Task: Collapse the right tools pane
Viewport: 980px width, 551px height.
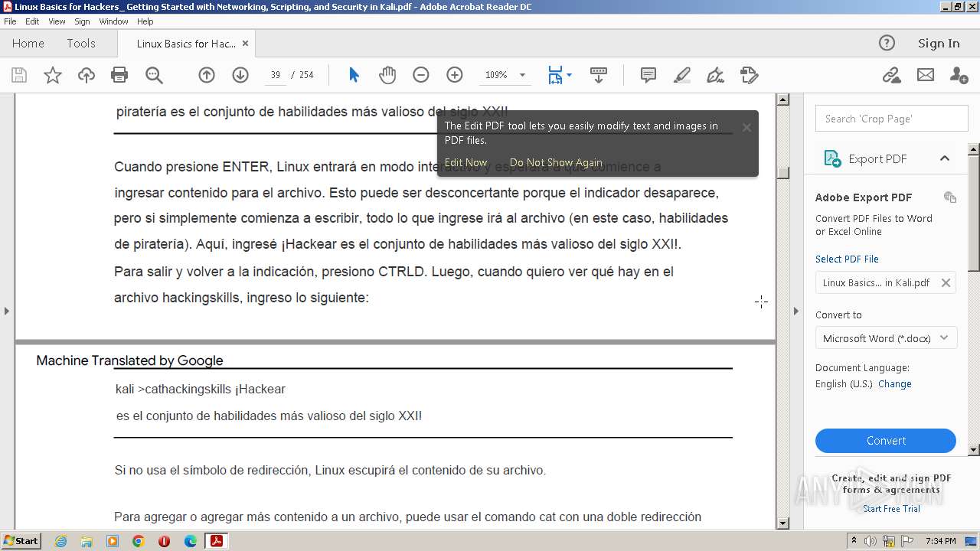Action: 795,311
